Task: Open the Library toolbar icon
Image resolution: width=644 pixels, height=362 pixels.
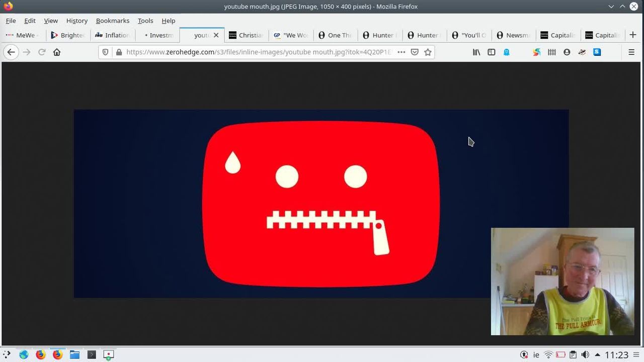Action: pos(476,52)
